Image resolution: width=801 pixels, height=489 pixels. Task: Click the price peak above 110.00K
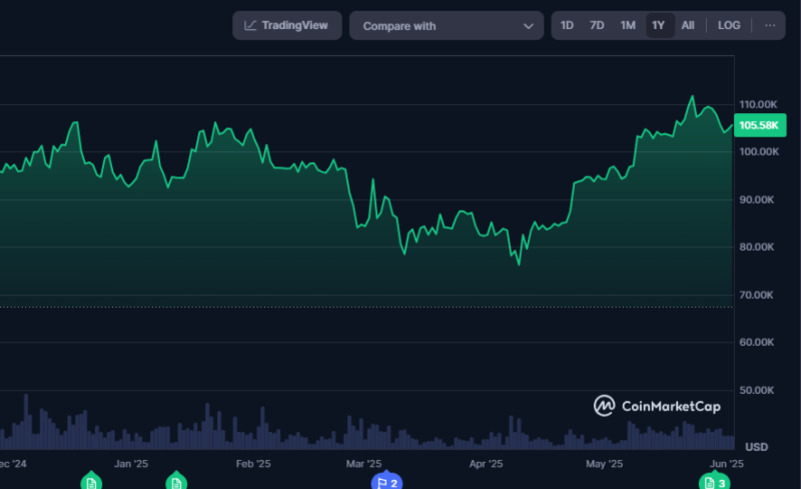[691, 97]
